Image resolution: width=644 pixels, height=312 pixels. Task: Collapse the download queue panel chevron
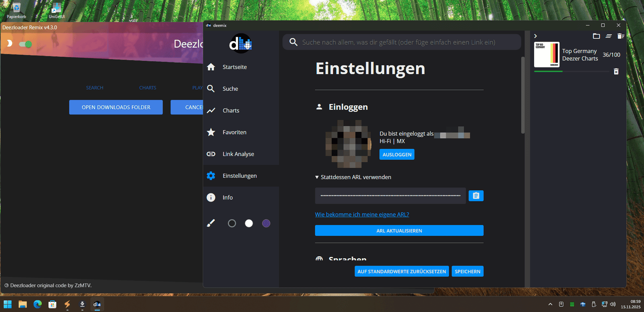(535, 36)
